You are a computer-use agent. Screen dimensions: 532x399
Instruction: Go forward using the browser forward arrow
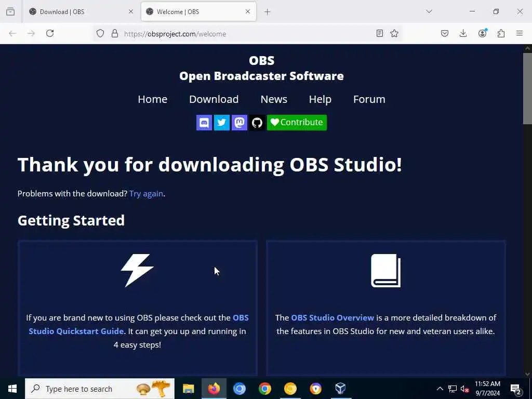point(31,33)
